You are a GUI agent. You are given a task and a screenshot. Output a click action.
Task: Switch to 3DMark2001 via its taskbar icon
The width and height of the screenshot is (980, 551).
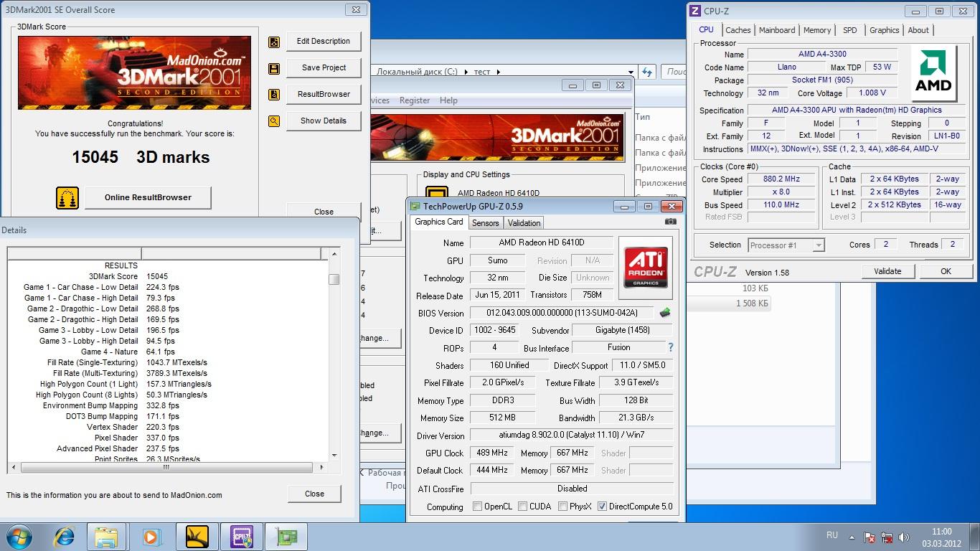click(x=196, y=537)
